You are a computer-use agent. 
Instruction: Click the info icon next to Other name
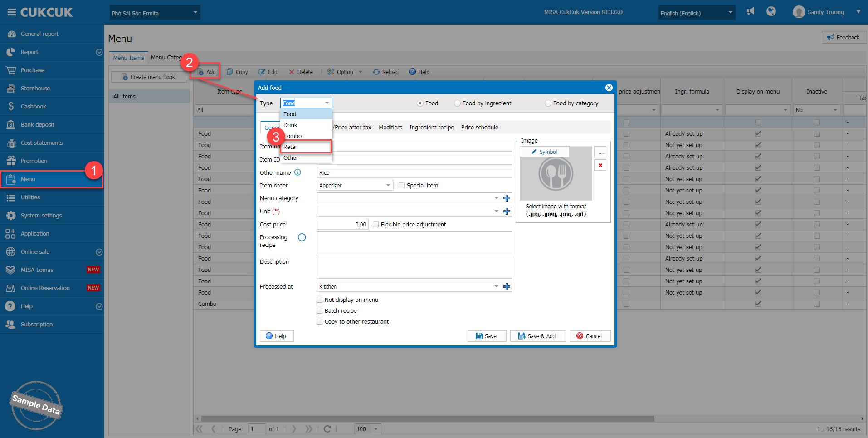297,172
